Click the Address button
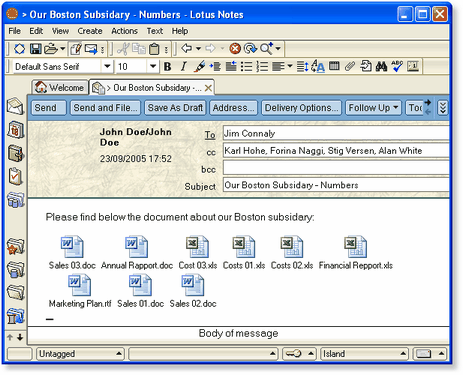This screenshot has width=463, height=375. [234, 108]
